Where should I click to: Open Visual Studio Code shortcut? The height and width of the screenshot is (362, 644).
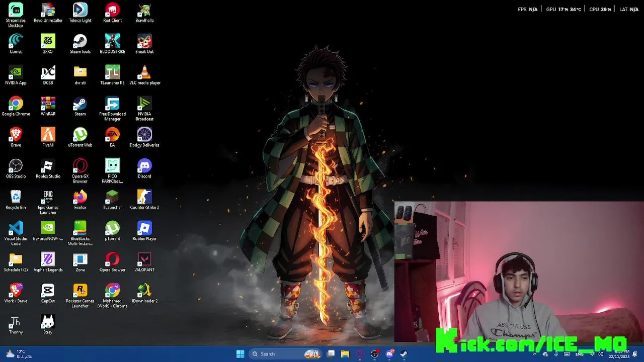tap(16, 233)
